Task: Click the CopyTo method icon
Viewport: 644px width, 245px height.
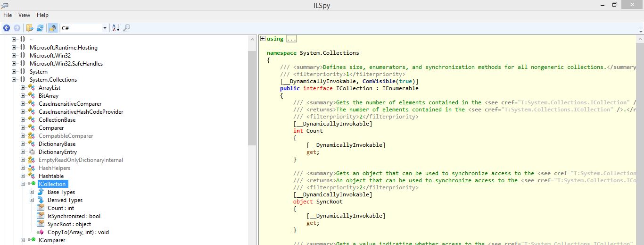Action: [x=41, y=232]
